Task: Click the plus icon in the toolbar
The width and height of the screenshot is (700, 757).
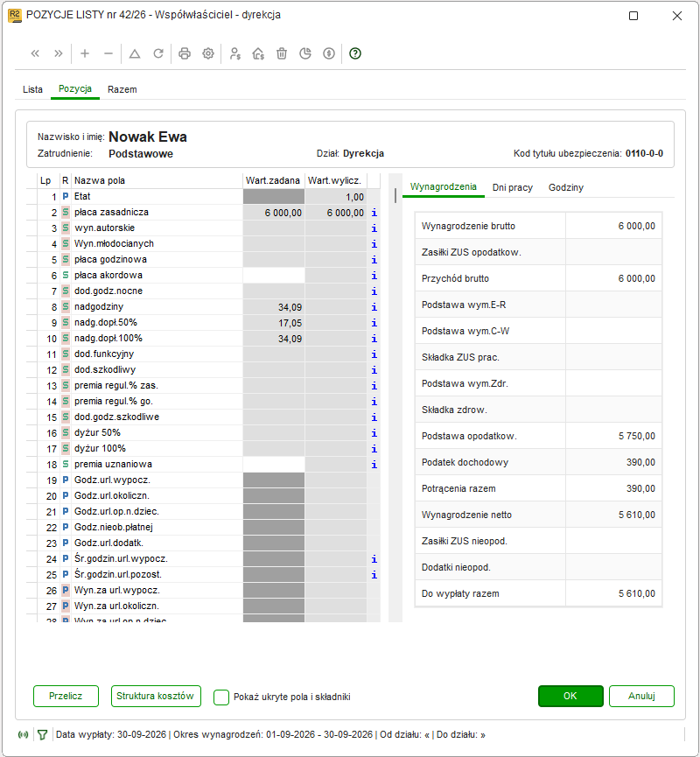Action: (x=85, y=53)
